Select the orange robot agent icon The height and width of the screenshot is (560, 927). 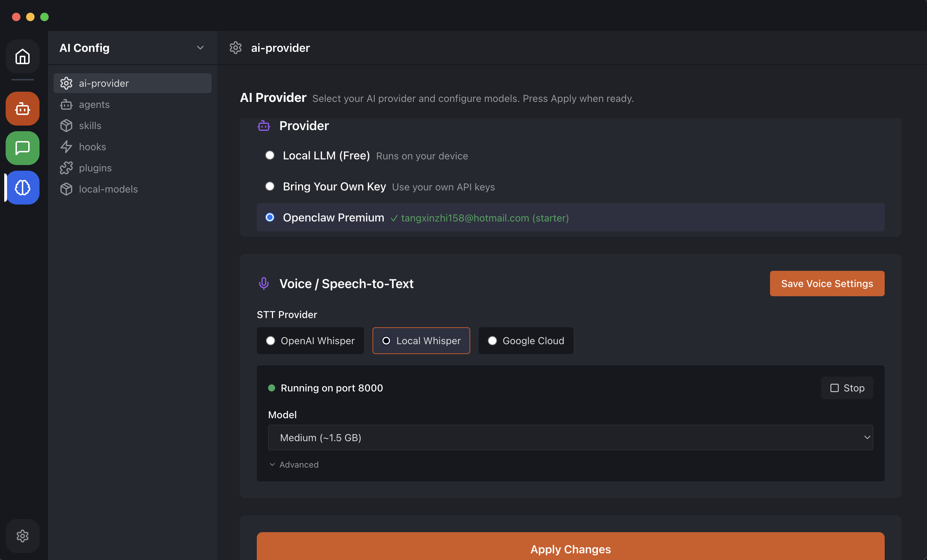coord(22,109)
